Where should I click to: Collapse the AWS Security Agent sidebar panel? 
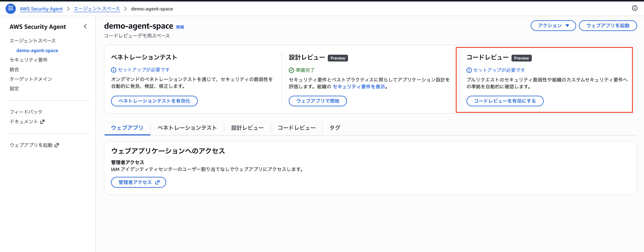85,26
